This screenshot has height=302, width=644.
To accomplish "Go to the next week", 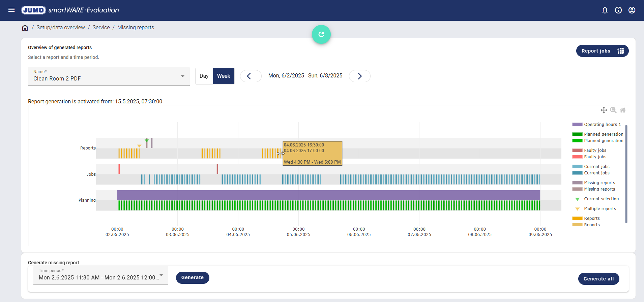I will (x=359, y=76).
